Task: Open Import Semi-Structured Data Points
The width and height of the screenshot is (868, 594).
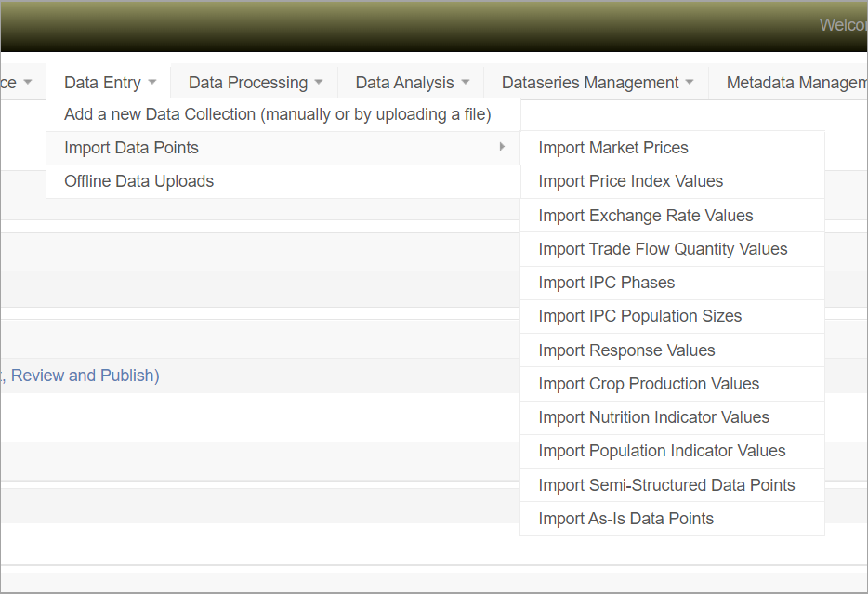Action: coord(666,485)
